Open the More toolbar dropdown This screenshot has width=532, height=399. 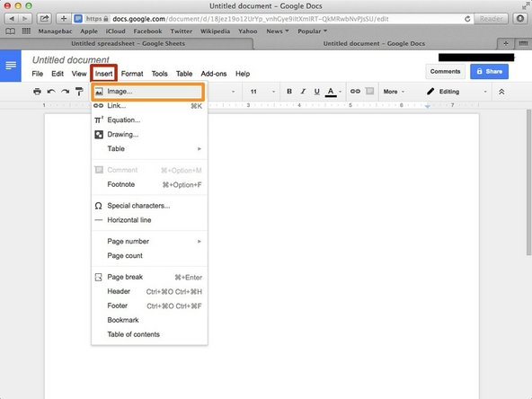click(394, 92)
